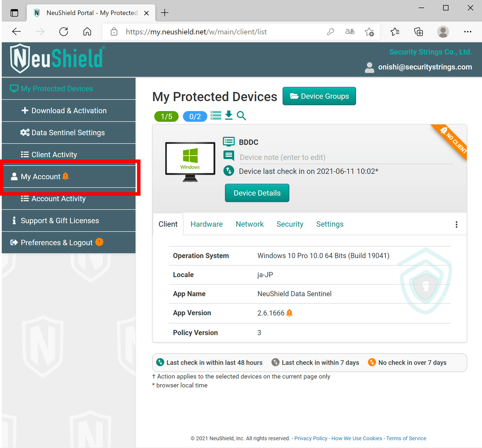Switch to list view icon
The image size is (482, 448).
pyautogui.click(x=216, y=115)
